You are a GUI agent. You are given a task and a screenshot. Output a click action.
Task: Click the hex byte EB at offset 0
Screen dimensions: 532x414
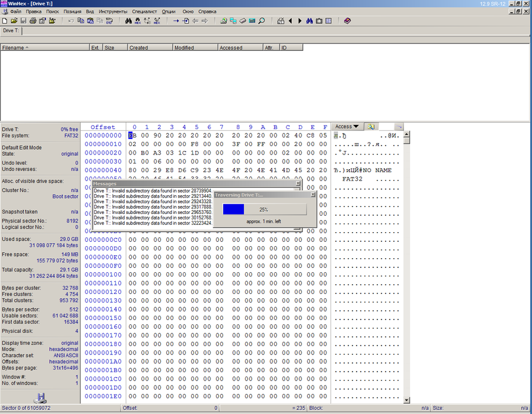(x=132, y=136)
